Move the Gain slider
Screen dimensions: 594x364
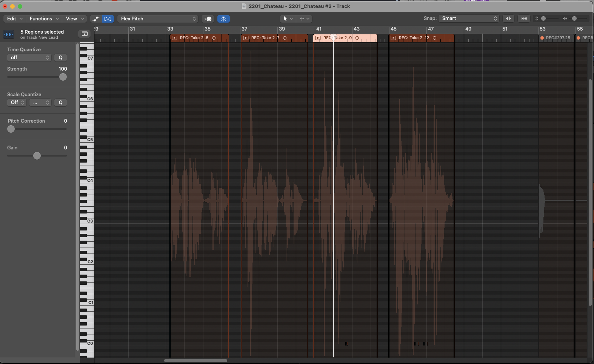tap(37, 156)
